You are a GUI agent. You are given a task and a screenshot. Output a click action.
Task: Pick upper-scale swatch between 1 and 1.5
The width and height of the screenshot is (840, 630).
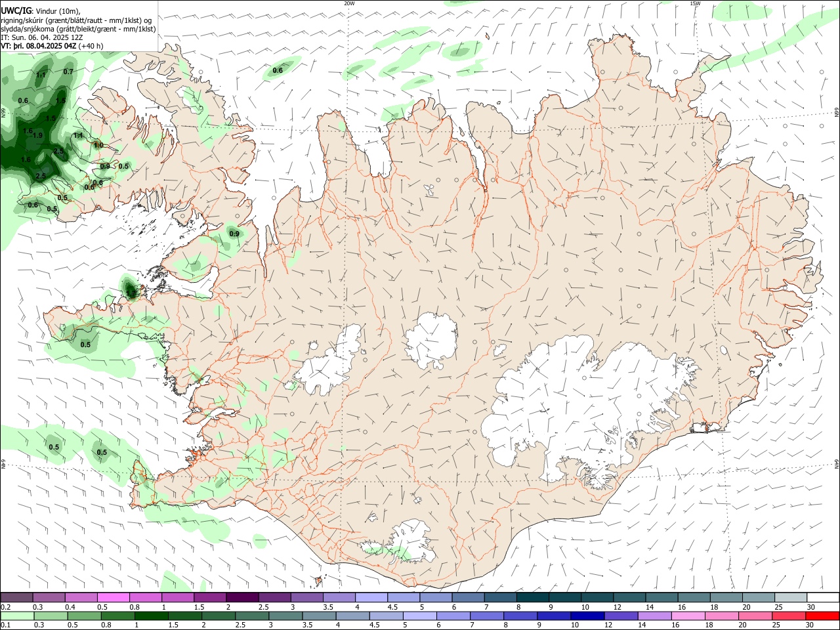(x=177, y=597)
